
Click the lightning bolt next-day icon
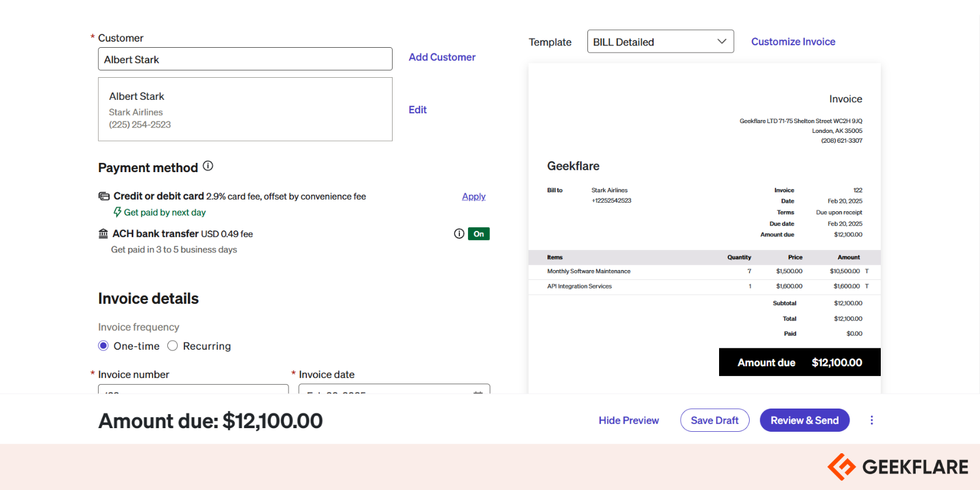click(117, 212)
